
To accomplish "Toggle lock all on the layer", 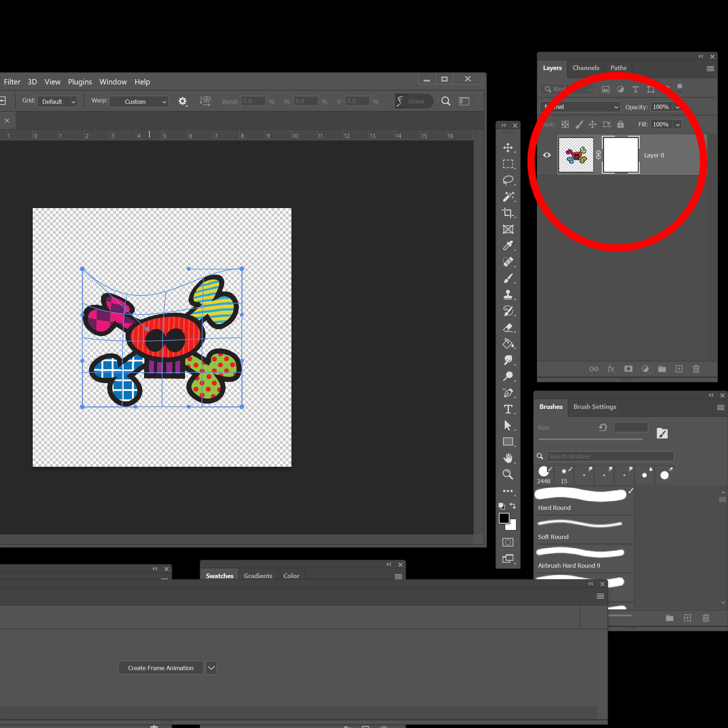I will pyautogui.click(x=620, y=124).
